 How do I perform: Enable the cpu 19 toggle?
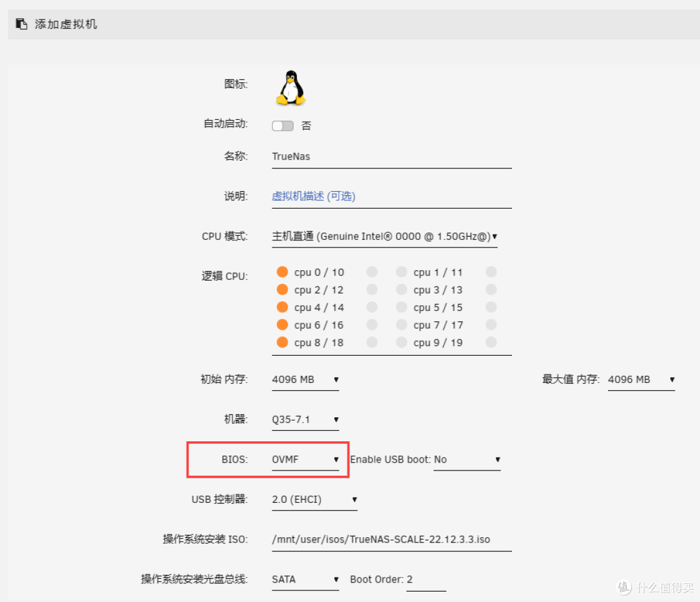tap(491, 342)
